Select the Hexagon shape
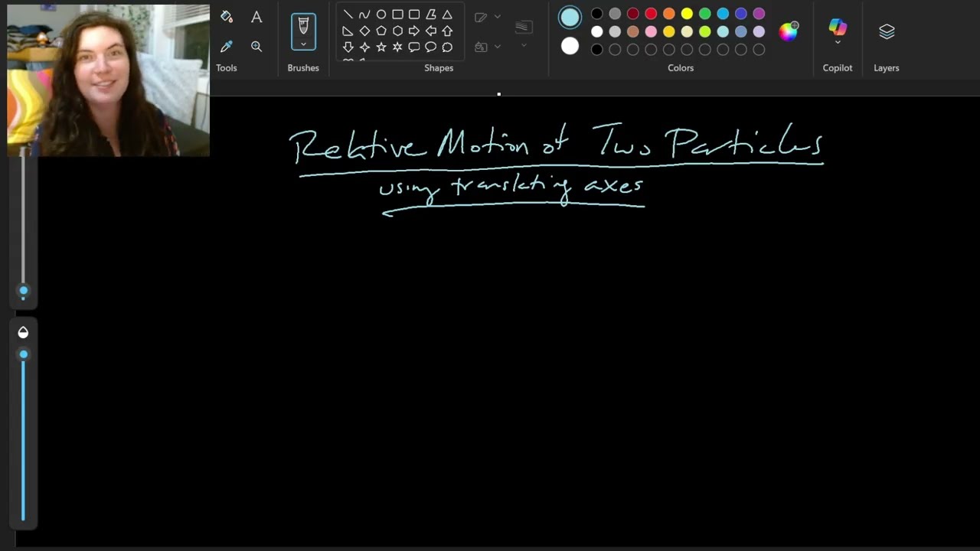Viewport: 980px width, 551px height. pyautogui.click(x=397, y=31)
